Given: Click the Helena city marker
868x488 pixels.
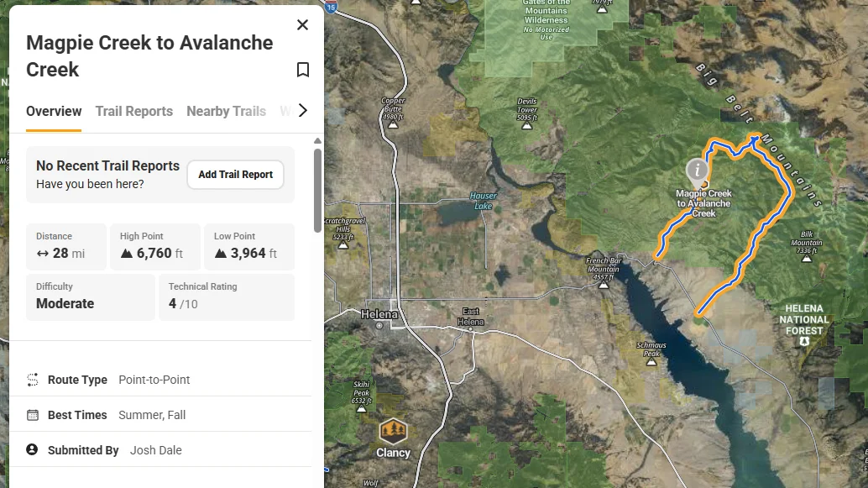Looking at the screenshot, I should [379, 326].
